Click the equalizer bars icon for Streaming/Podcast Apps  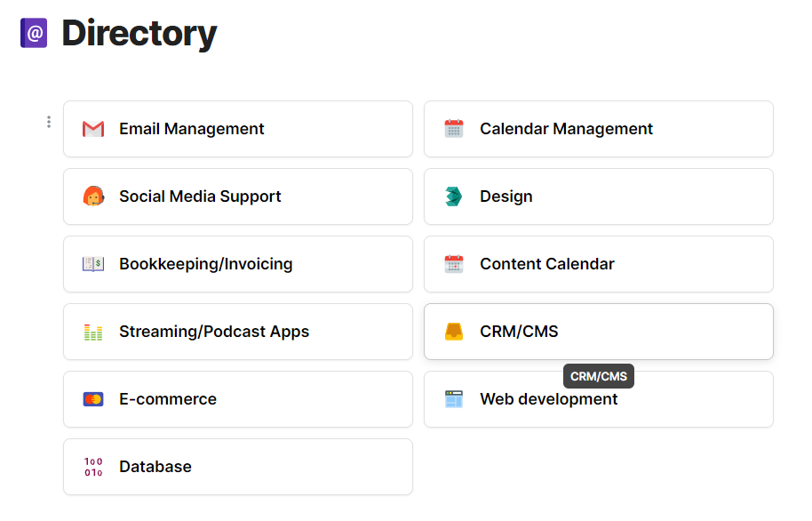(93, 332)
